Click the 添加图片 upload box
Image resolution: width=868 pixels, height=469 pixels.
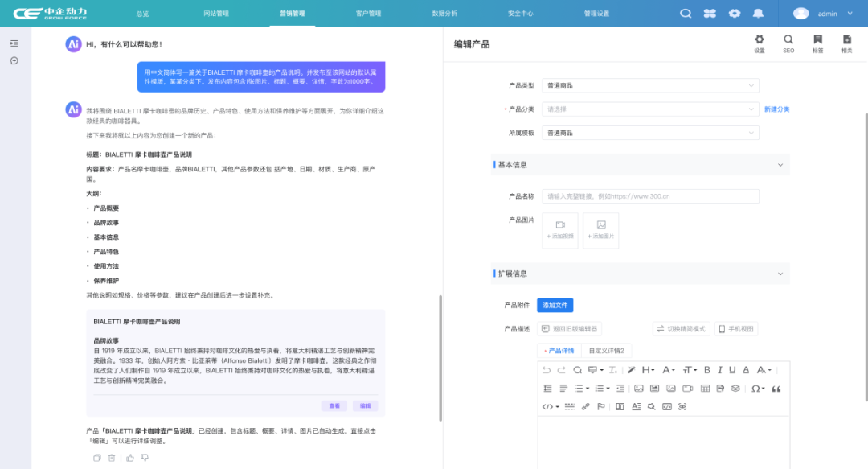click(x=600, y=230)
